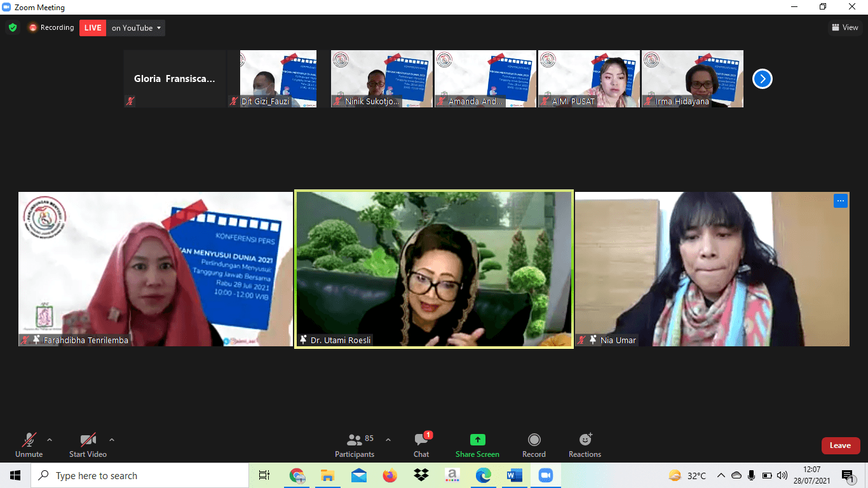Expand the Participants options caret
This screenshot has height=488, width=868.
coord(388,440)
